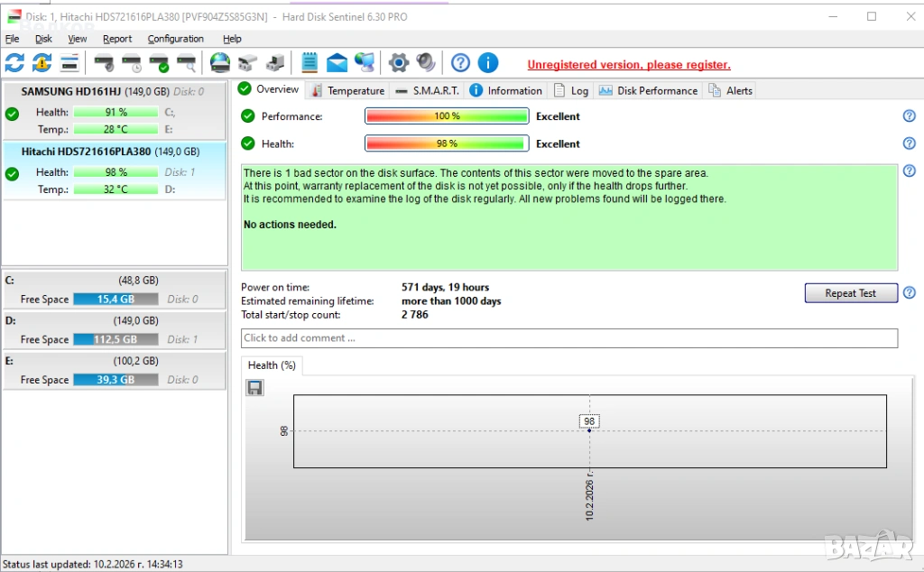
Task: Switch to the S.M.A.R.T. tab
Action: (428, 90)
